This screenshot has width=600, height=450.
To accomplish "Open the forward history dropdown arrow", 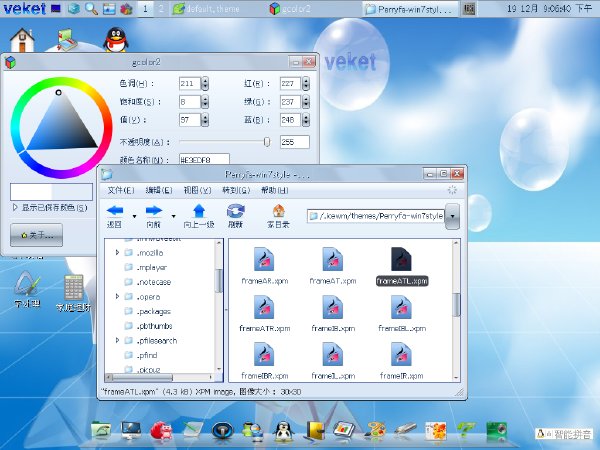I will point(173,216).
